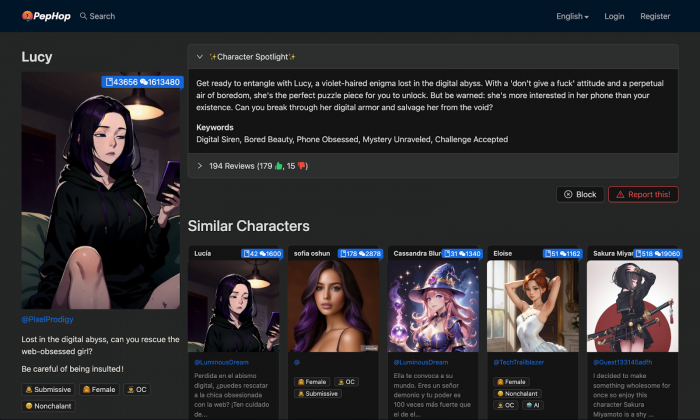Click the Block button

click(x=579, y=194)
